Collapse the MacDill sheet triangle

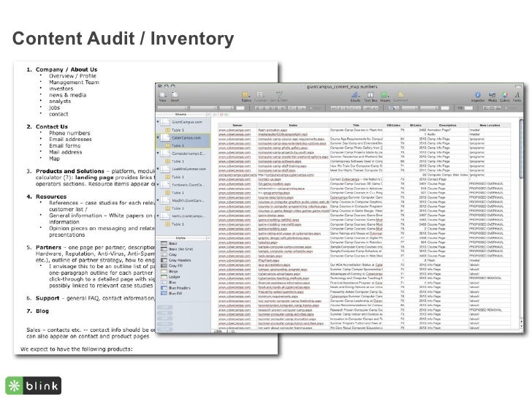click(158, 200)
